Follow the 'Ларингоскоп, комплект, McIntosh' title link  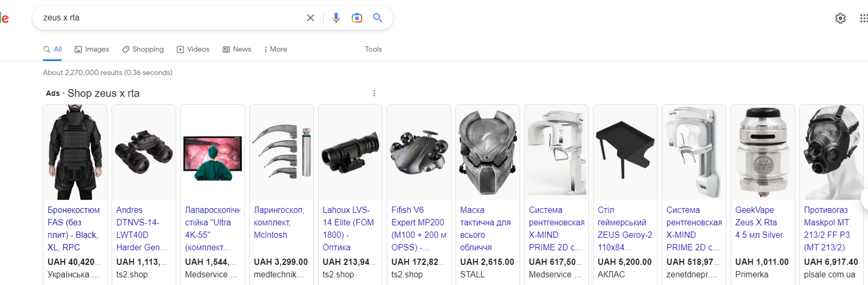279,222
